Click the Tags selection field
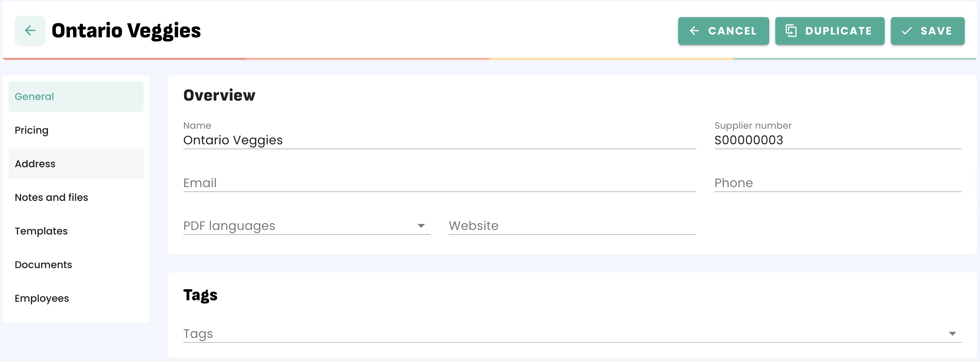 pos(563,334)
